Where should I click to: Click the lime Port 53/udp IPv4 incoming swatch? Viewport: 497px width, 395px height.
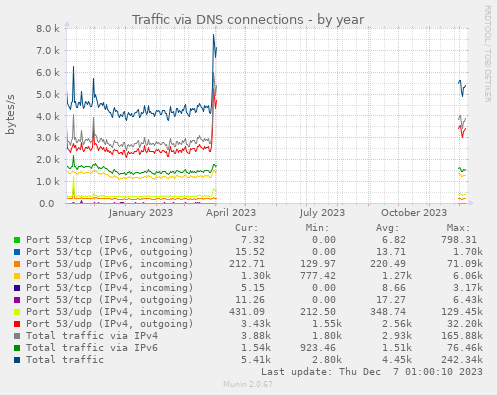coord(17,312)
